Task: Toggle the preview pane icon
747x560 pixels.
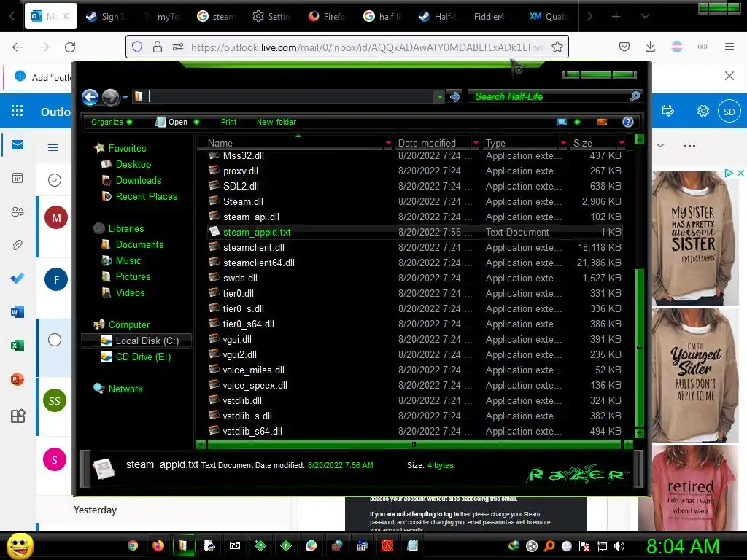Action: click(x=602, y=122)
